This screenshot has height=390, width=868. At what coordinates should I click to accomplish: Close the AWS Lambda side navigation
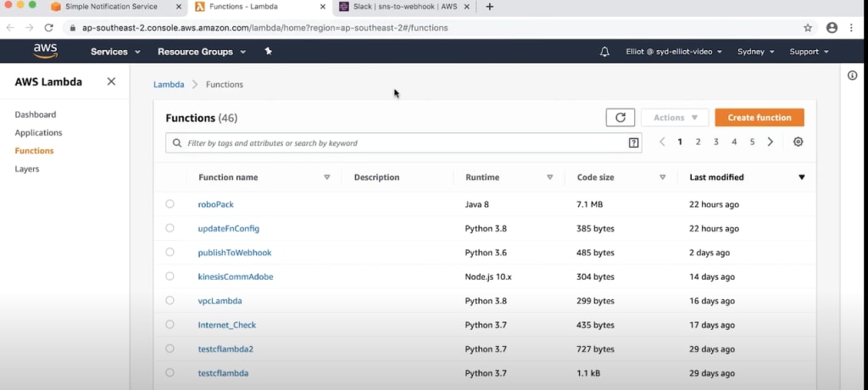click(111, 81)
